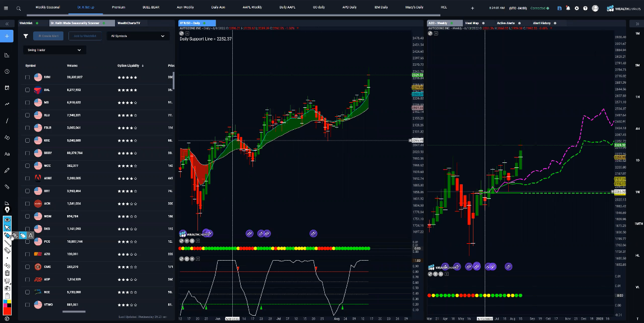The image size is (644, 323).
Task: Check the ADBE row checkbox
Action: pyautogui.click(x=27, y=179)
